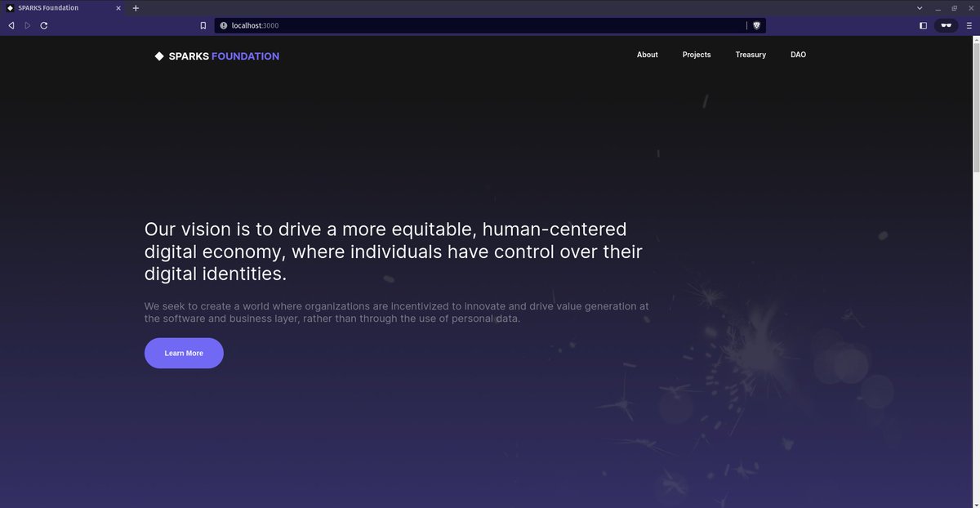Navigate back using the back arrow
Image resolution: width=980 pixels, height=508 pixels.
(11, 25)
